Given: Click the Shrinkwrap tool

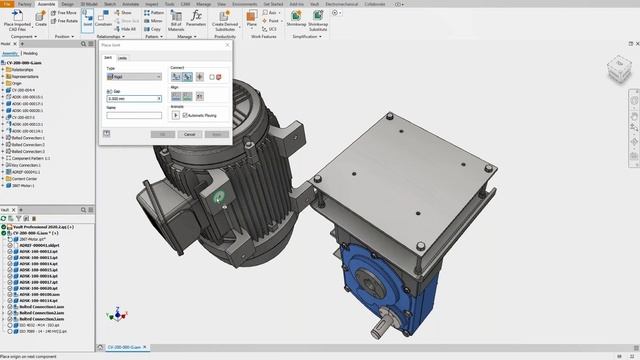Looking at the screenshot, I should [296, 18].
